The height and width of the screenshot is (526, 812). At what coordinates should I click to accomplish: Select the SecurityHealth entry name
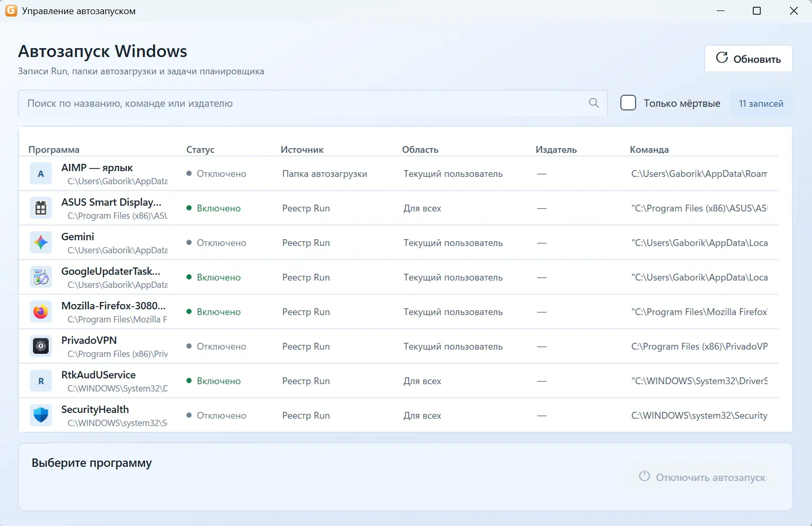pos(95,409)
